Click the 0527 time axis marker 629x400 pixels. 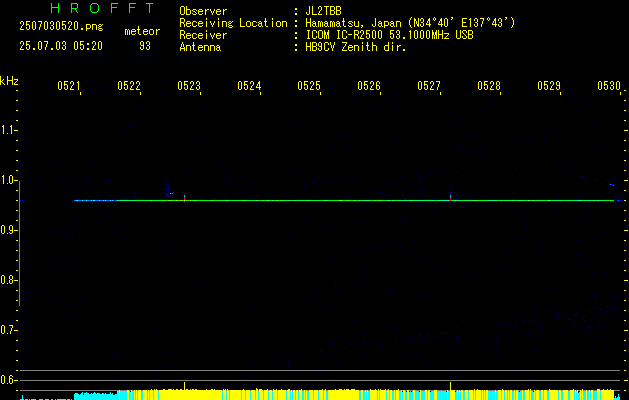pyautogui.click(x=429, y=86)
